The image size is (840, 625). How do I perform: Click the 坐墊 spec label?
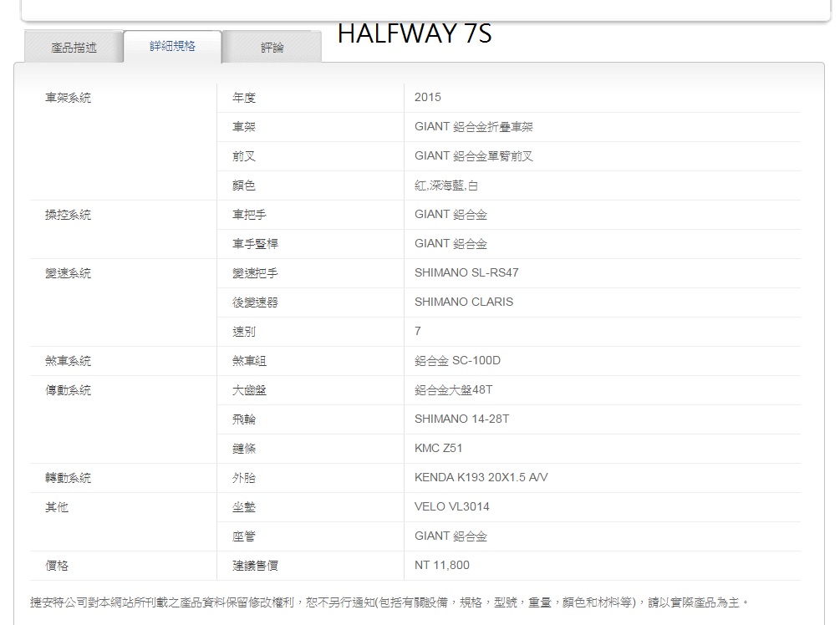(244, 506)
